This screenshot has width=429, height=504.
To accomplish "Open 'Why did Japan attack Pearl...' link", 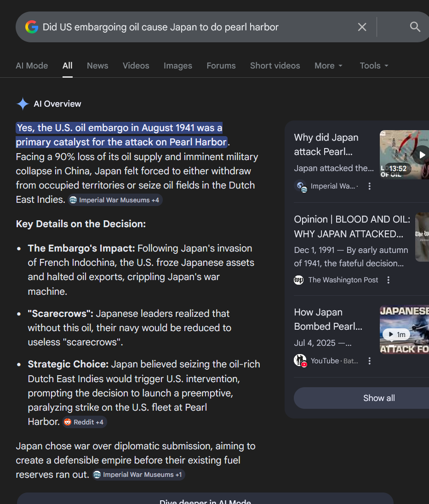I will (x=326, y=144).
